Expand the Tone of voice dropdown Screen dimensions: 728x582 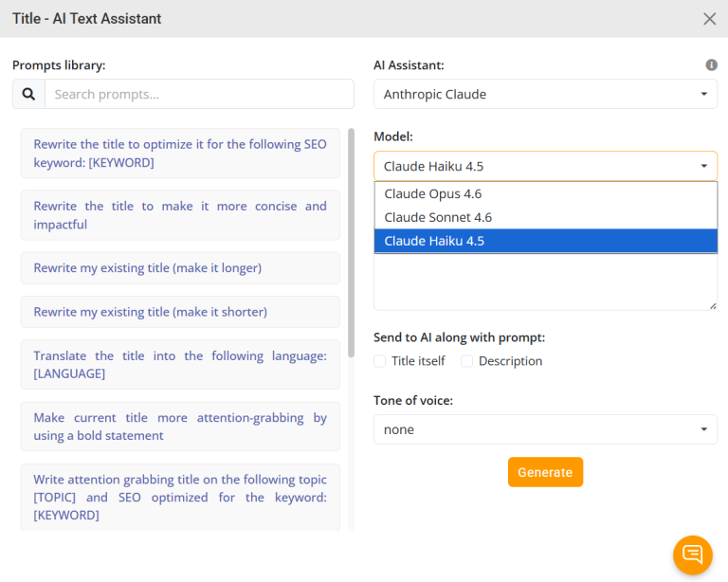[545, 429]
